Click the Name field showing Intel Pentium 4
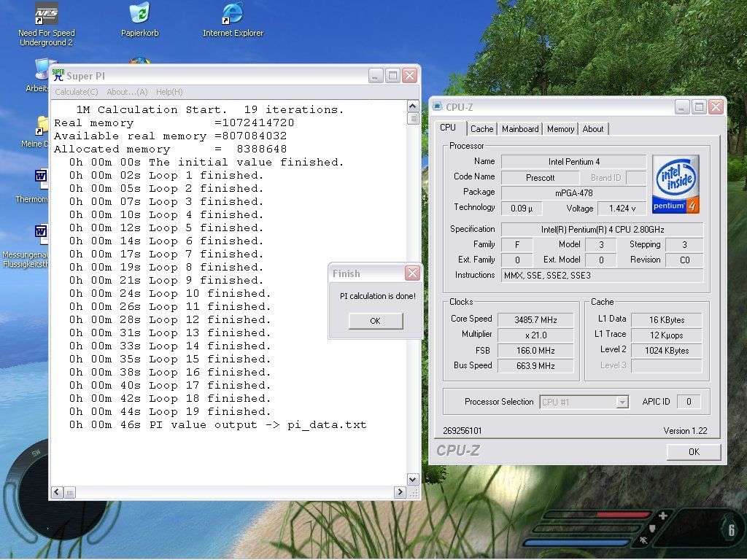This screenshot has height=560, width=747. coord(573,162)
